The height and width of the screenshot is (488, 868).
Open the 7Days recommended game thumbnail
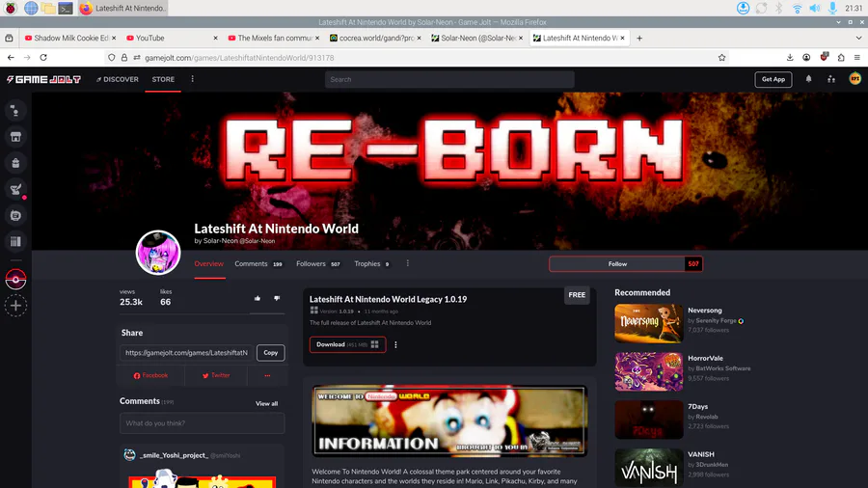click(648, 420)
